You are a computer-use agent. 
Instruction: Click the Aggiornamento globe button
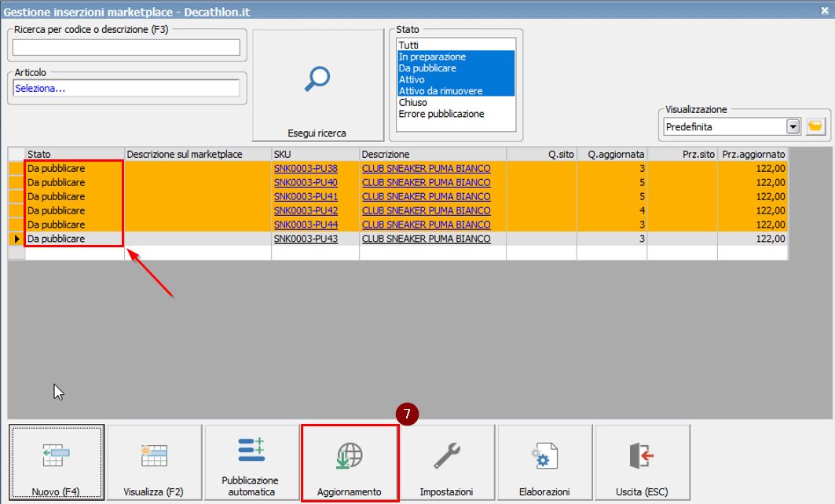point(350,462)
